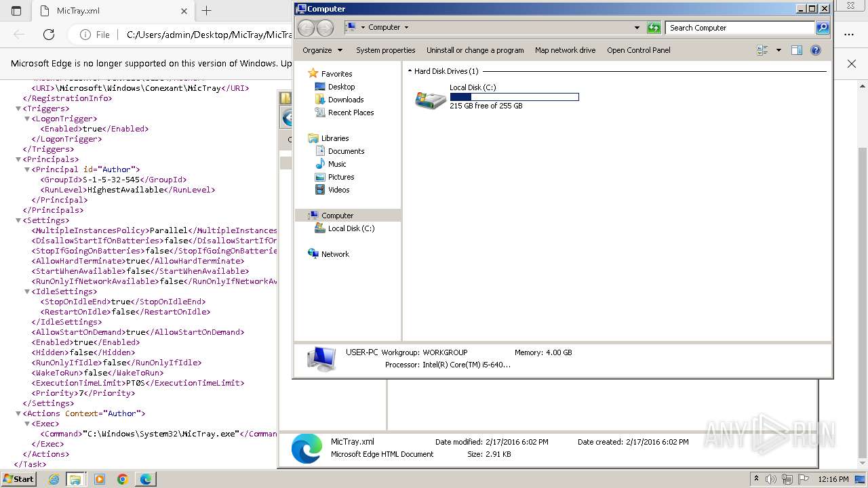Select Computer in navigation pane
The height and width of the screenshot is (488, 868).
(x=348, y=216)
